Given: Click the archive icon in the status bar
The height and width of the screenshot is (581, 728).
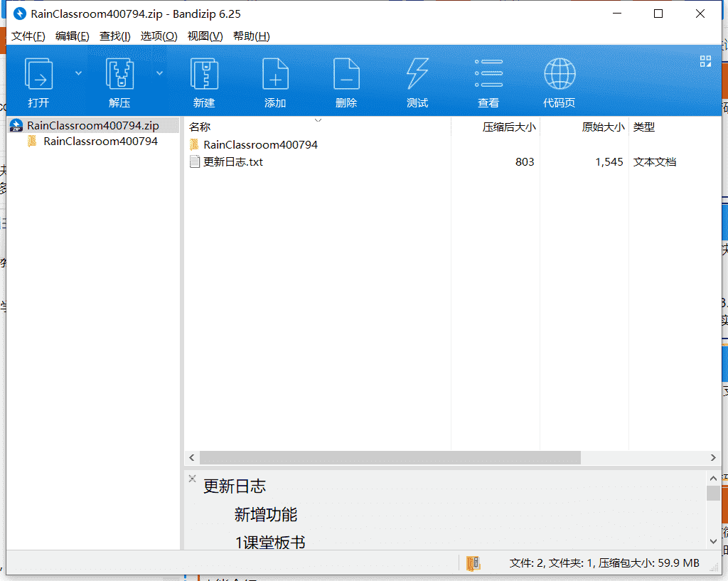Looking at the screenshot, I should pos(473,563).
